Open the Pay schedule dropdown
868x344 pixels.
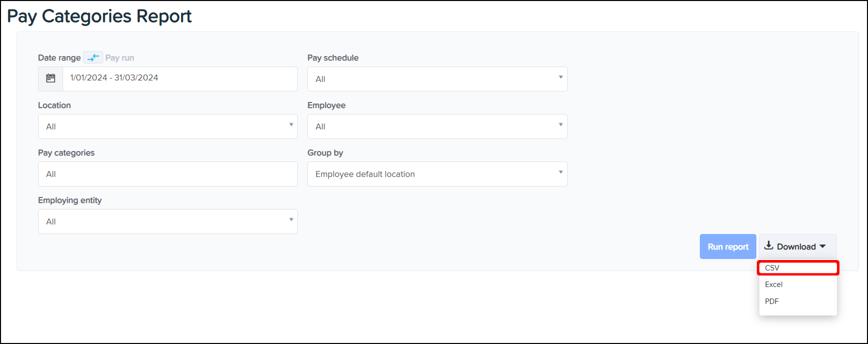pyautogui.click(x=437, y=79)
